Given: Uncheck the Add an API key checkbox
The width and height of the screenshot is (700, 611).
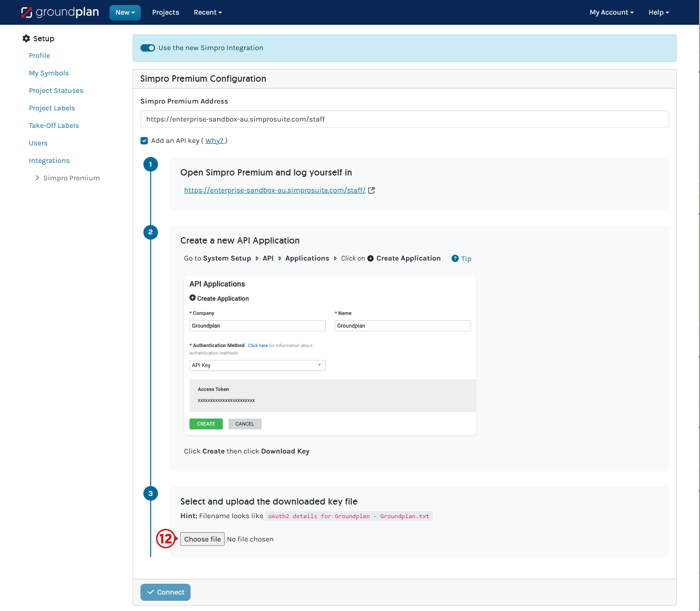Looking at the screenshot, I should tap(144, 141).
